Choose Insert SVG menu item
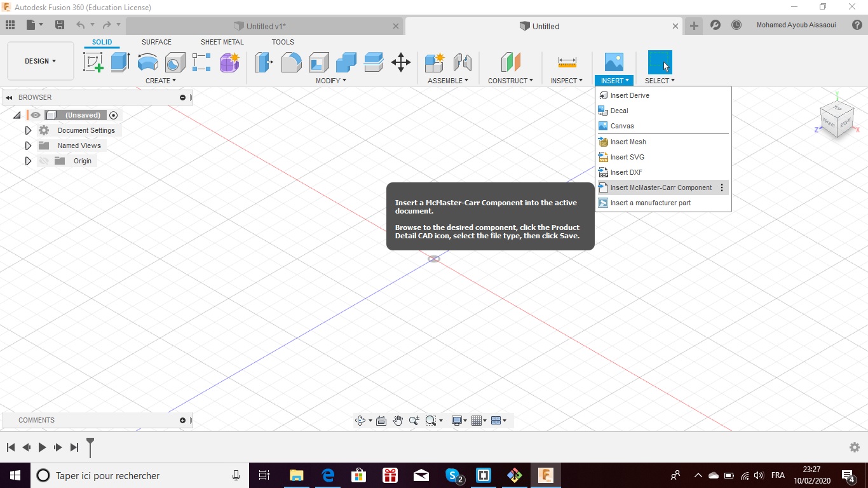This screenshot has width=868, height=488. tap(663, 157)
